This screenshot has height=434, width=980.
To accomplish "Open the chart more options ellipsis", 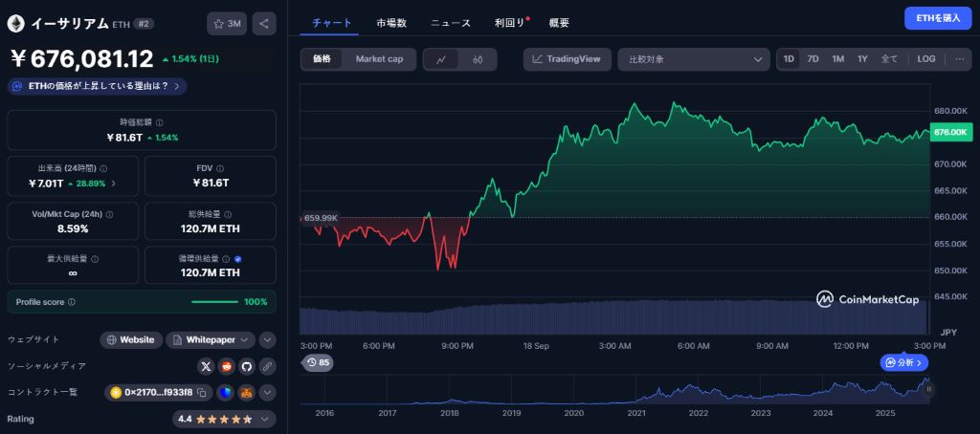I will click(x=959, y=59).
